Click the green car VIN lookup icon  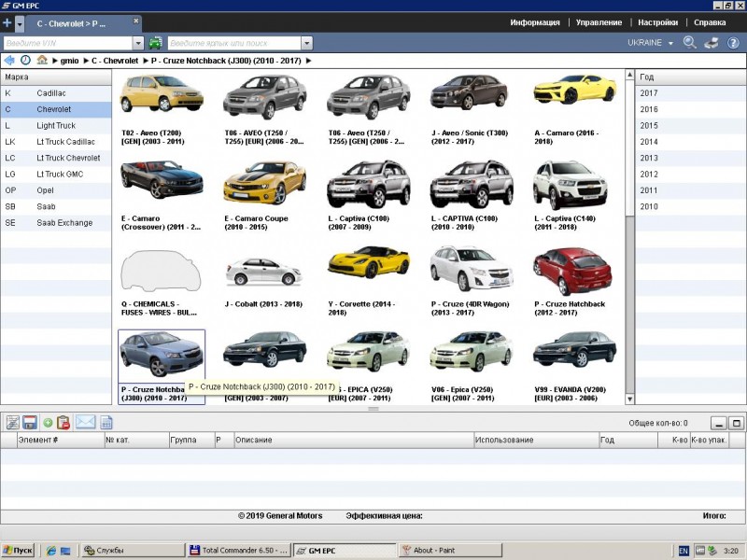[155, 43]
